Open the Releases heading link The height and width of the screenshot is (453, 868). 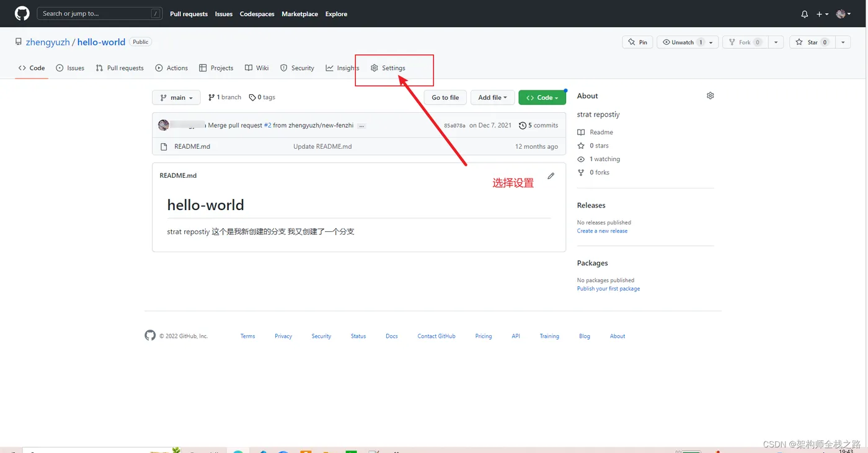tap(591, 205)
